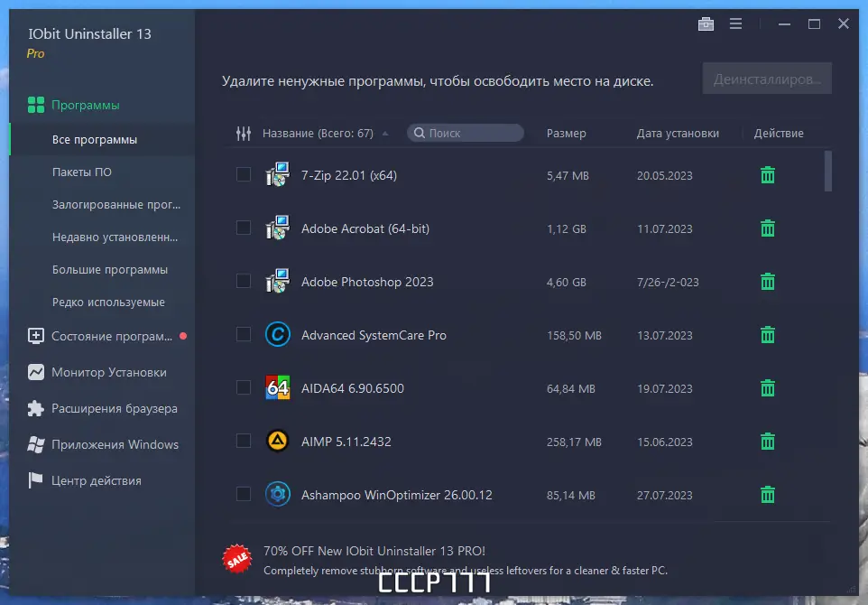Screen dimensions: 868x605
Task: Click the trash icon for AIMP 5.11.2432
Action: coord(767,442)
